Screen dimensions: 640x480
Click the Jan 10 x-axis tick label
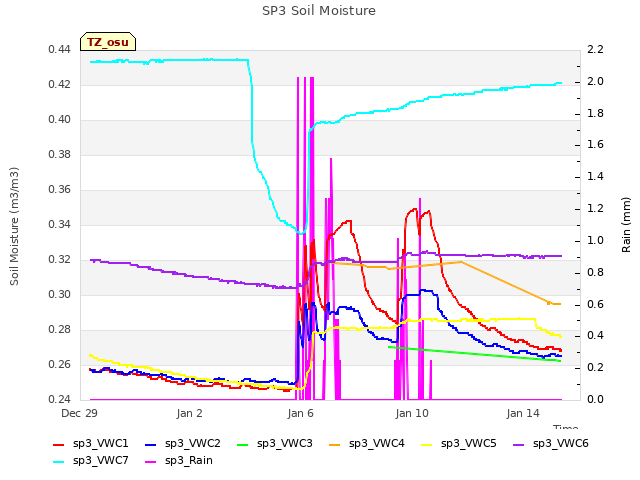pos(412,413)
